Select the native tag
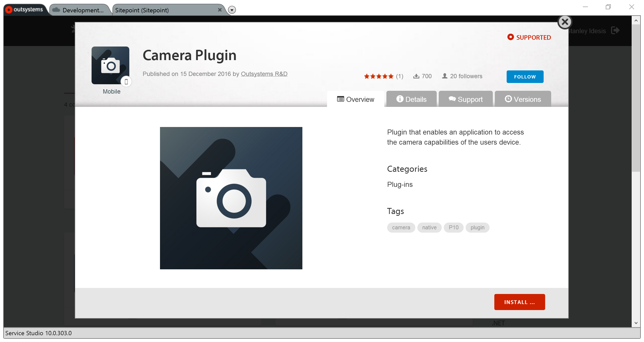 (429, 228)
